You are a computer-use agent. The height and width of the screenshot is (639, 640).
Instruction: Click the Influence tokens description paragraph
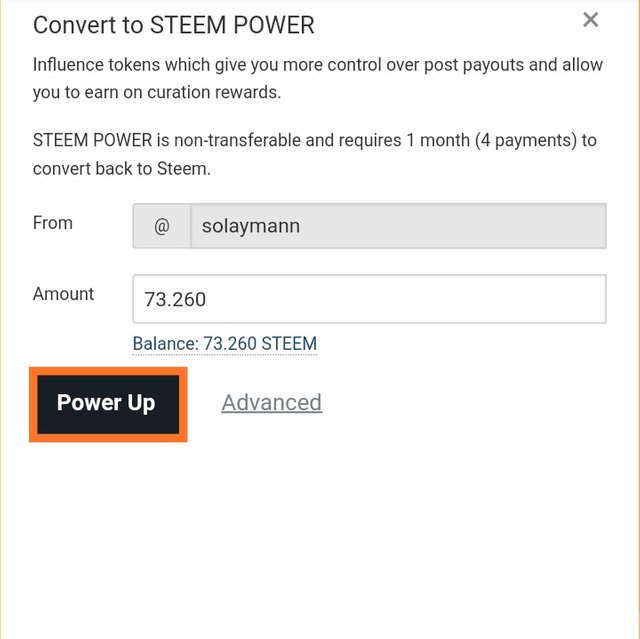coord(317,77)
